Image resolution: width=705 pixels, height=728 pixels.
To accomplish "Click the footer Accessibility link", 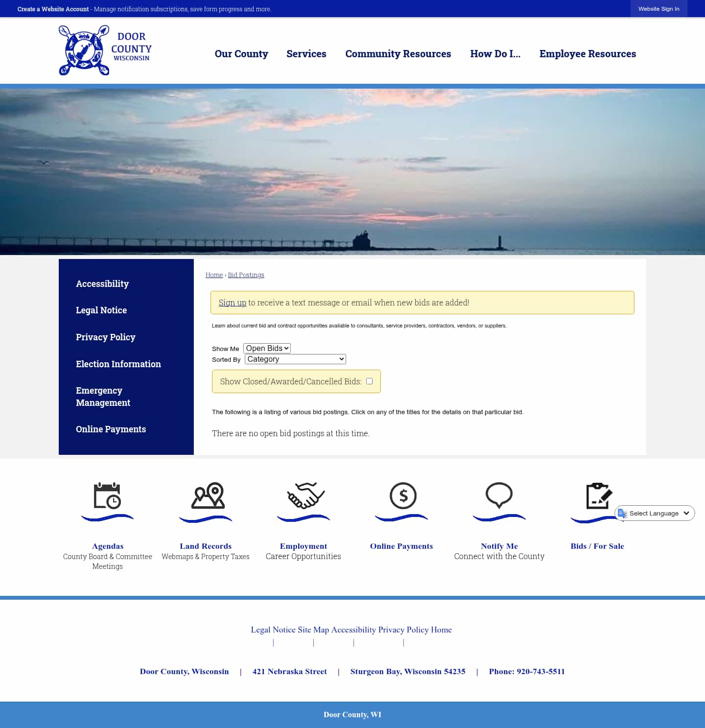I will pyautogui.click(x=353, y=630).
